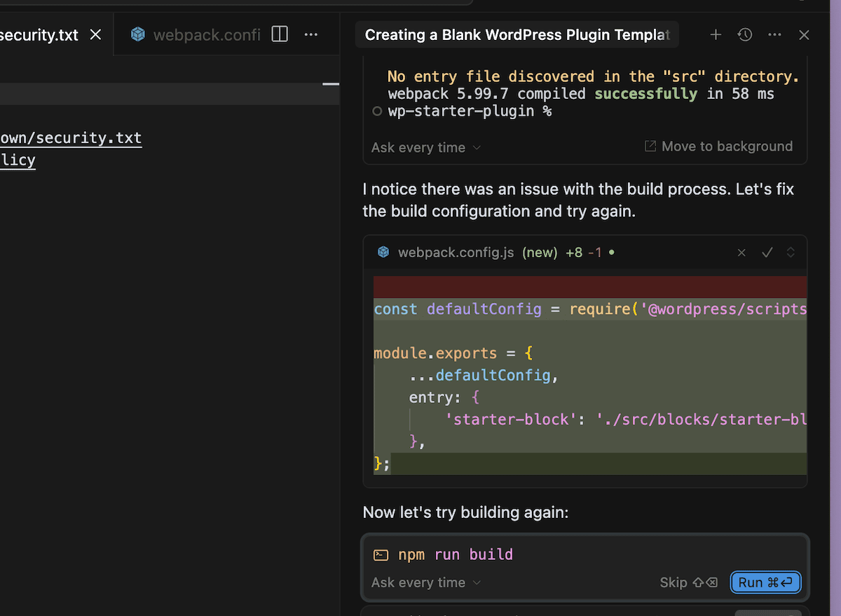
Task: Click the 'webpack 5.99.7 compiled successfully' terminal line
Action: point(581,93)
